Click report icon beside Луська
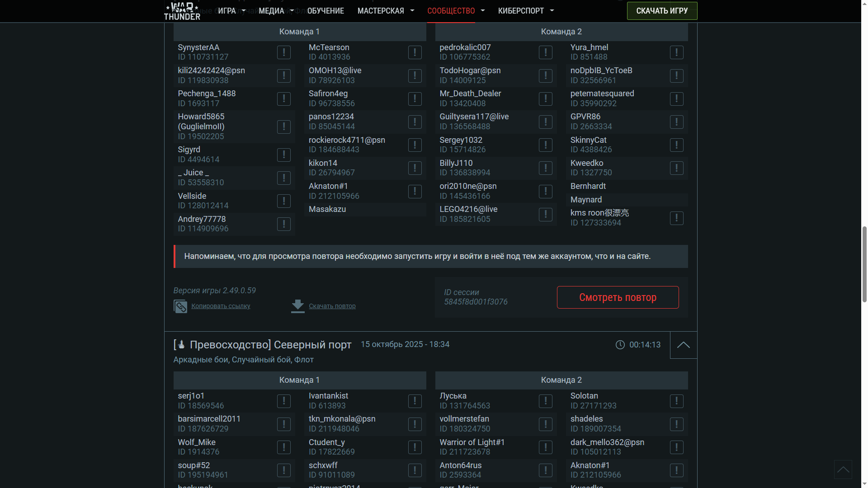 click(545, 401)
